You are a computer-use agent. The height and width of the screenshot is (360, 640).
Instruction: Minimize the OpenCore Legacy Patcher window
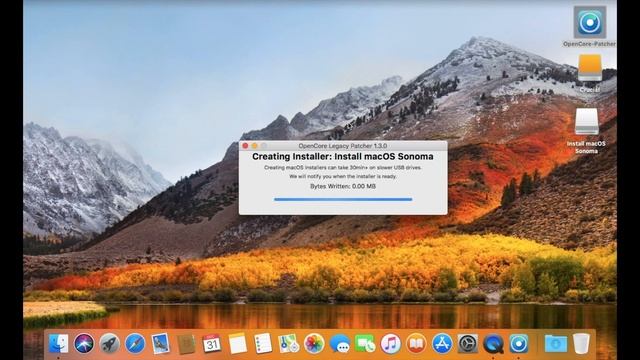tap(255, 146)
